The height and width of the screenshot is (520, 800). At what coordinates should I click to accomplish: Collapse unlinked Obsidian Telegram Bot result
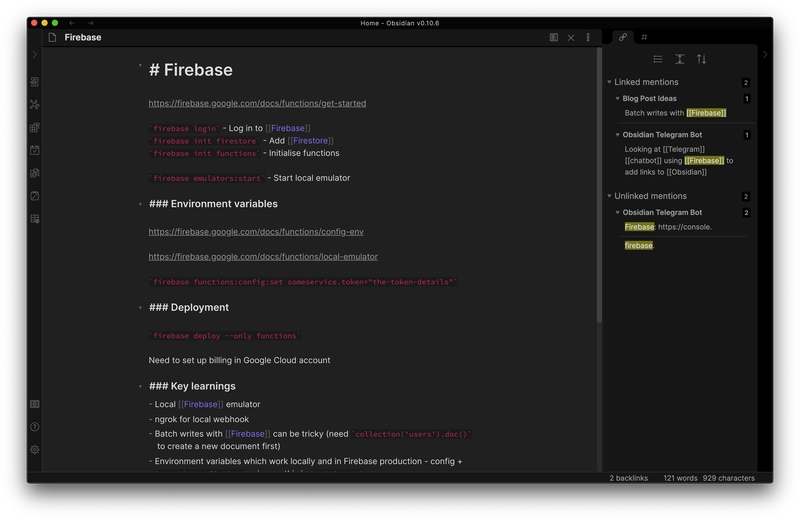[x=617, y=212]
